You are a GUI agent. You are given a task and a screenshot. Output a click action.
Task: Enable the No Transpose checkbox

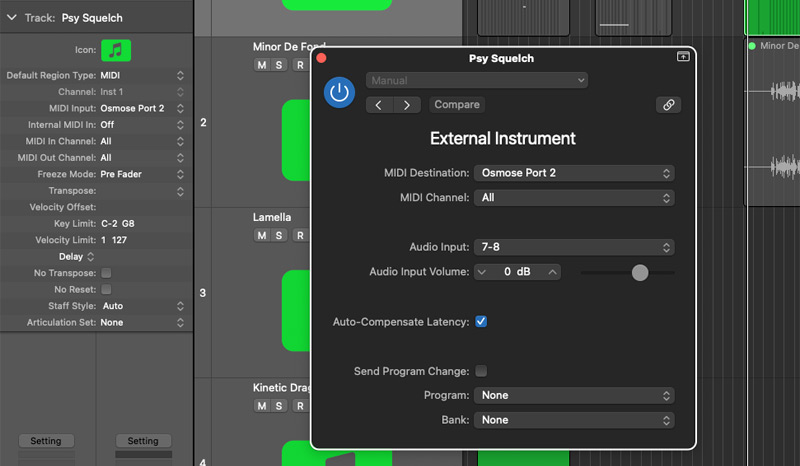pos(106,273)
